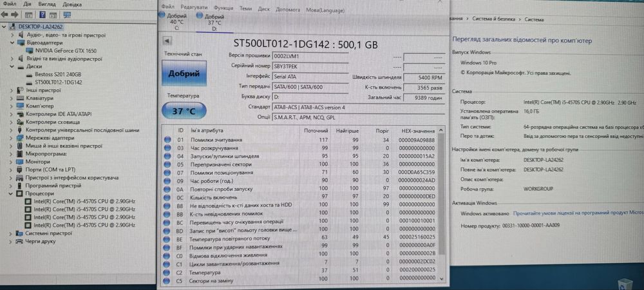Toggle the console tree toolbar icon left of Help
Screen dimensions: 644x290
tap(29, 15)
